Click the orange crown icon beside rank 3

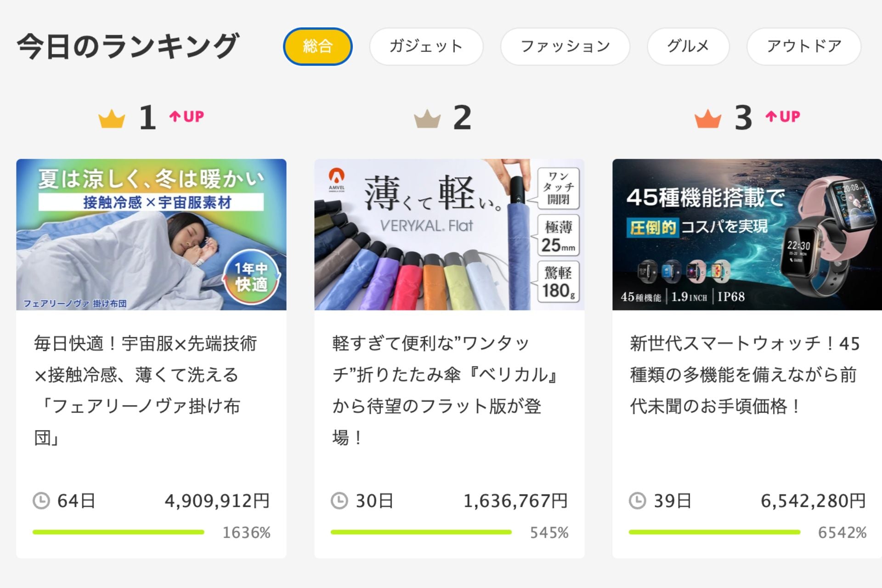point(709,119)
